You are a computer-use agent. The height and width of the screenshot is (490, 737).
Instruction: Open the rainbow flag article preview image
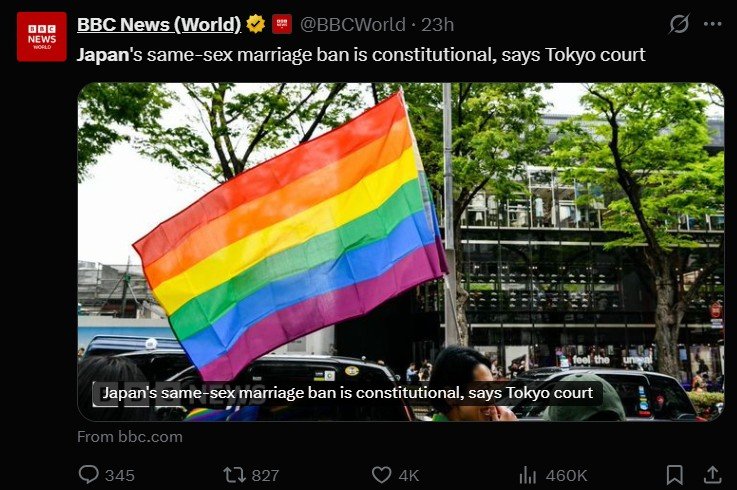tap(400, 252)
